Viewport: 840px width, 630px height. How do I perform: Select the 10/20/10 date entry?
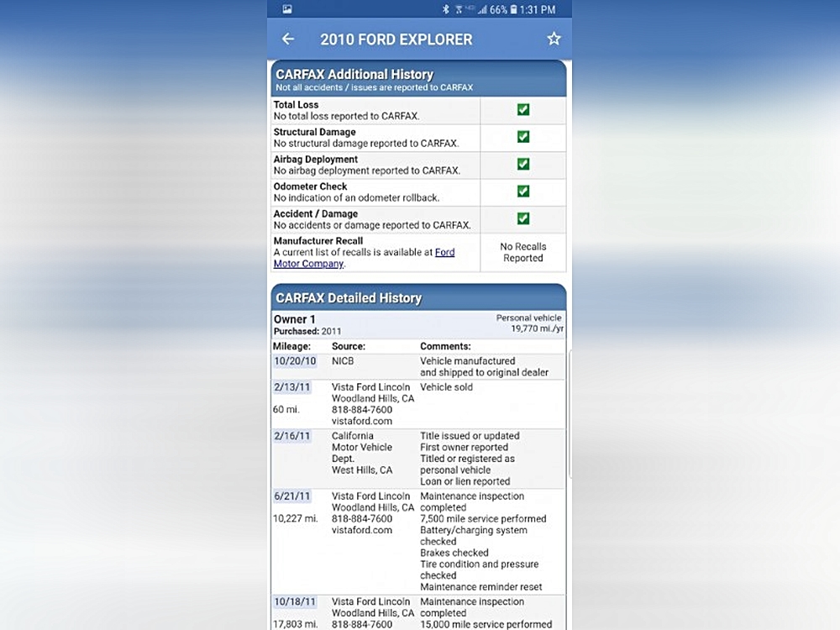click(x=295, y=361)
